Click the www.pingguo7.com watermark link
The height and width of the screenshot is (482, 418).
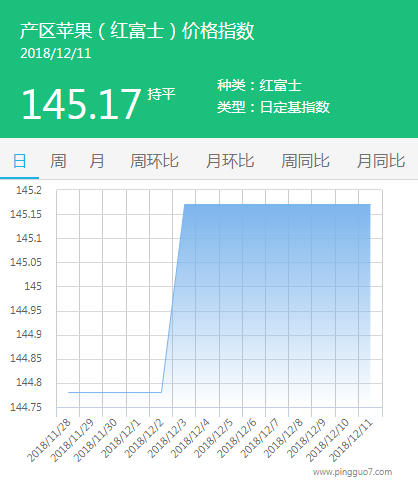(352, 472)
